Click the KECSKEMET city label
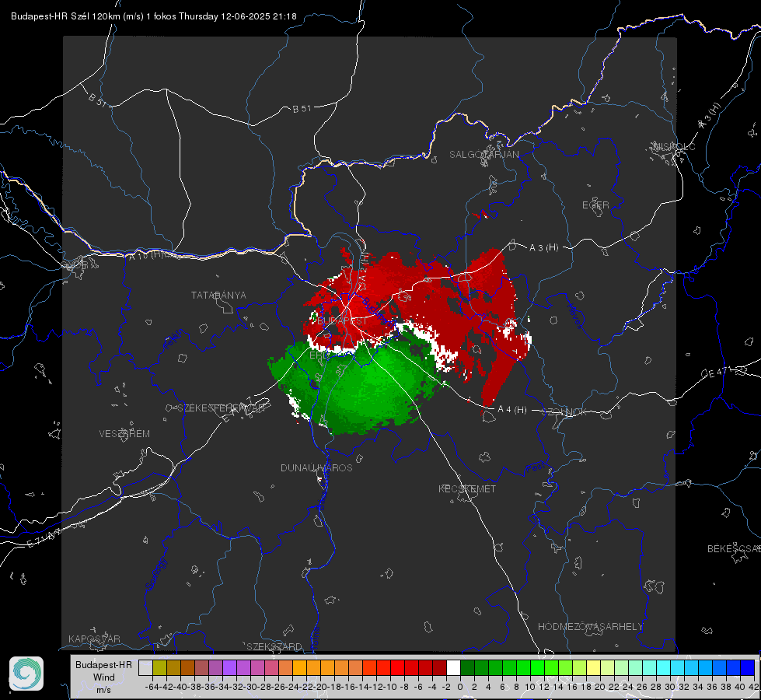The image size is (761, 700). pos(467,488)
